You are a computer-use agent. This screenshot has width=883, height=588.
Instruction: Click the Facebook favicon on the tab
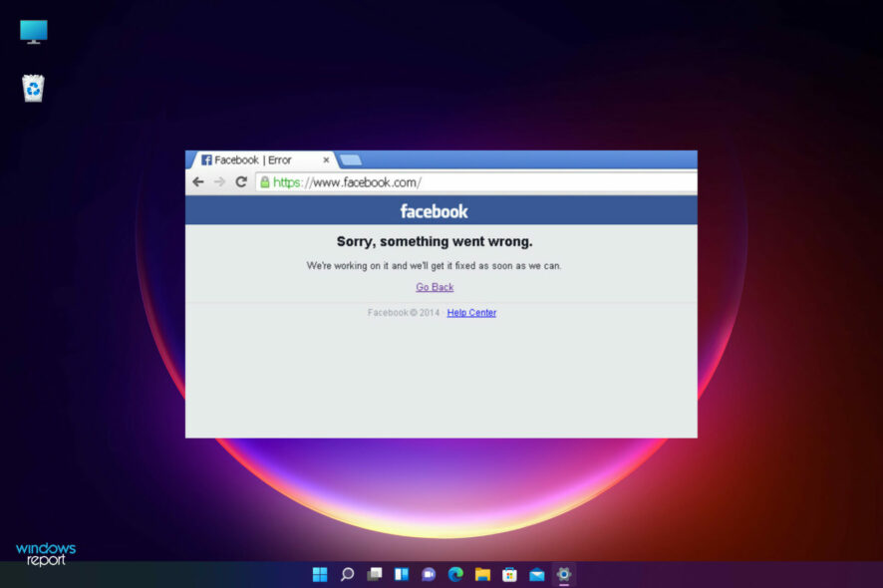pos(205,159)
